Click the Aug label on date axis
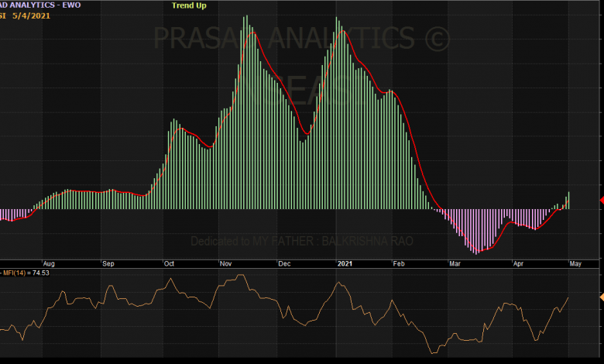 coord(49,263)
